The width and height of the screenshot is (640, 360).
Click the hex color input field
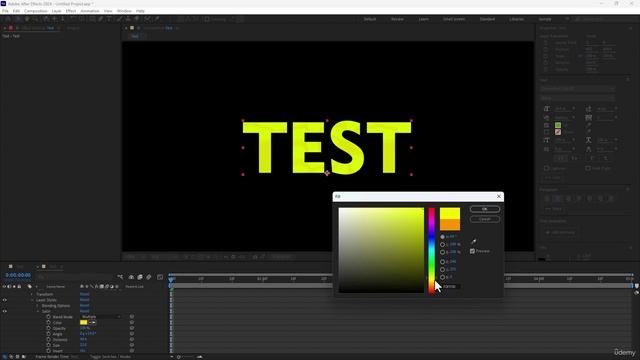451,287
